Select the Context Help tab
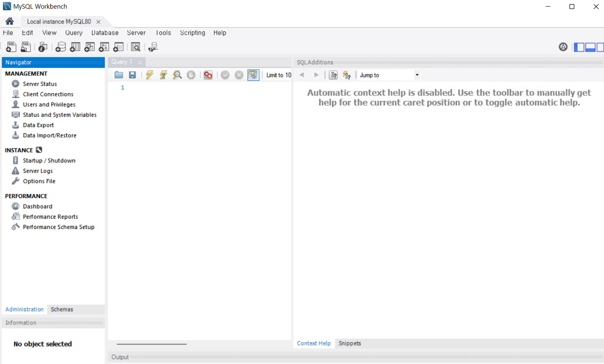This screenshot has width=604, height=364. (x=314, y=343)
